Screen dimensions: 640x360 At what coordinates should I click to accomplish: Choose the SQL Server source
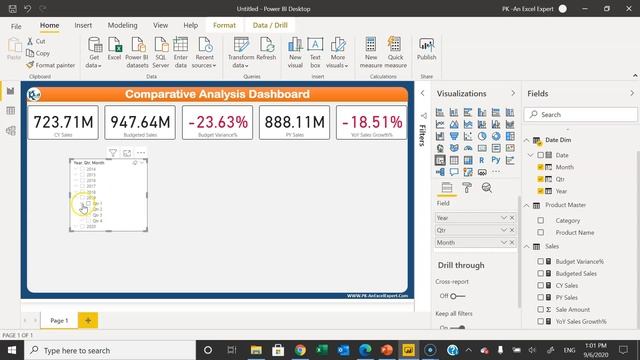click(x=161, y=52)
